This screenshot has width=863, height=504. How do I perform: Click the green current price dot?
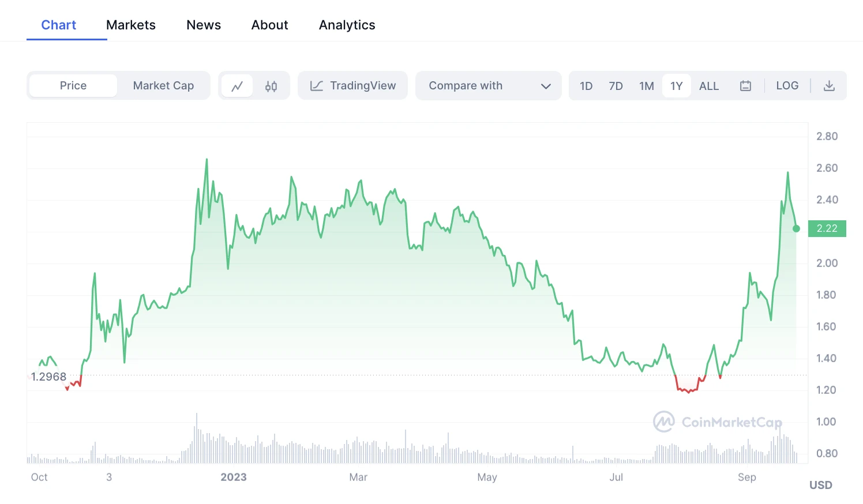pyautogui.click(x=796, y=229)
